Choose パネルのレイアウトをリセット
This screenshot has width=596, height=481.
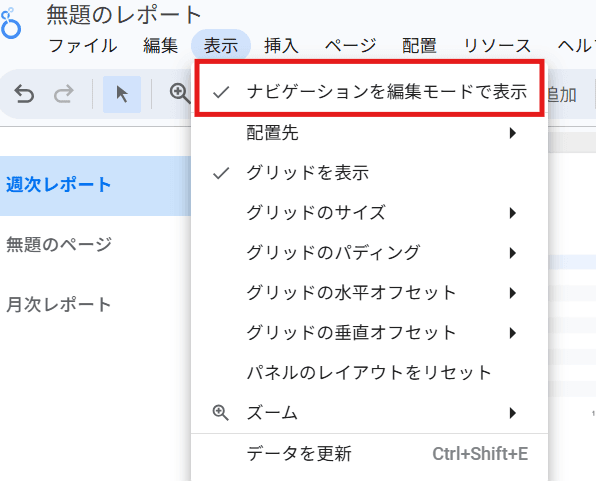(369, 373)
